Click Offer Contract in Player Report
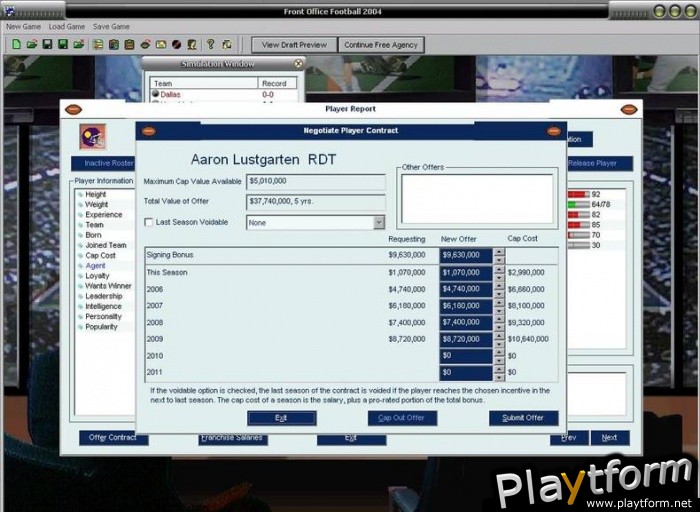 click(113, 437)
